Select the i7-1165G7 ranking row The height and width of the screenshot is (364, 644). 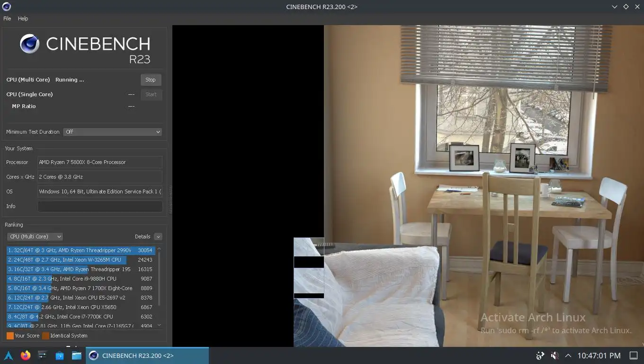pos(80,325)
